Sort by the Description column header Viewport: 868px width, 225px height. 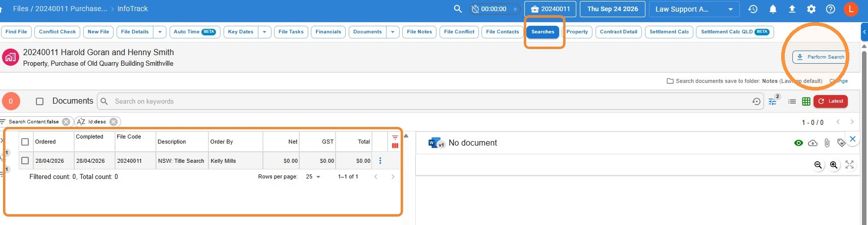point(172,142)
